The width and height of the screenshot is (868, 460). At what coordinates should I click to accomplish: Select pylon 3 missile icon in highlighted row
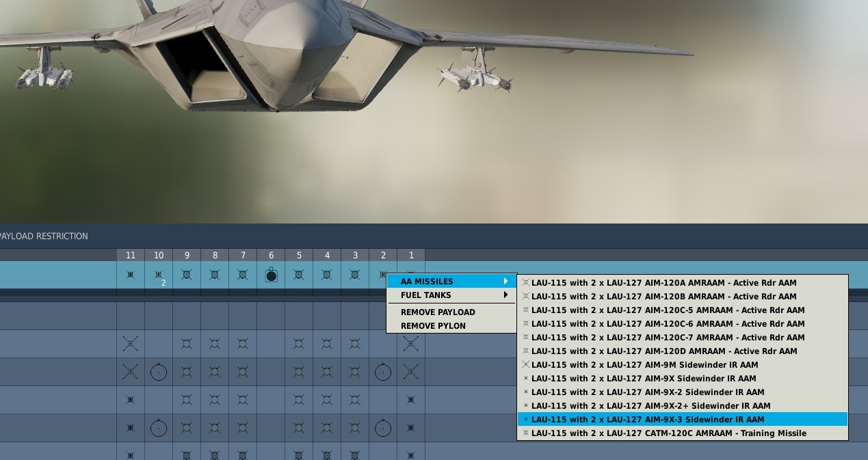pos(355,275)
